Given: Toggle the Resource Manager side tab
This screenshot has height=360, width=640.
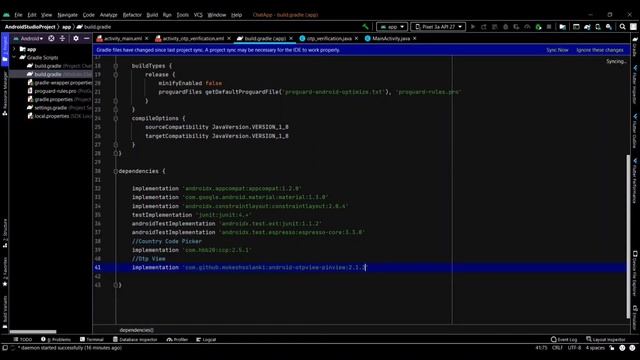Looking at the screenshot, I should [x=5, y=93].
